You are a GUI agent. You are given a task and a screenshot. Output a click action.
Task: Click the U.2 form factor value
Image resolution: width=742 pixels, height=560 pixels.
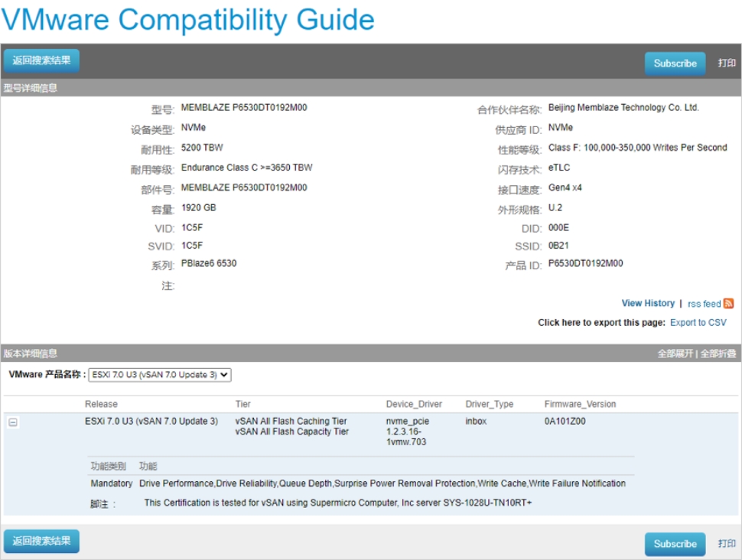click(x=555, y=208)
